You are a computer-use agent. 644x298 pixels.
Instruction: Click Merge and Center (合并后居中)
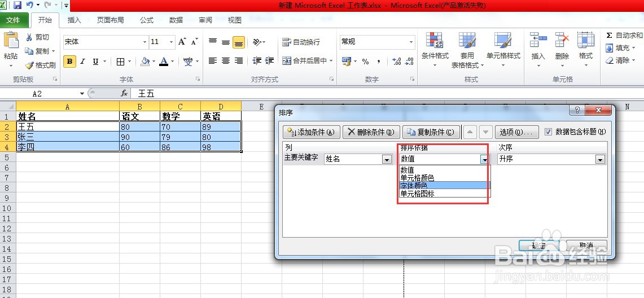304,61
